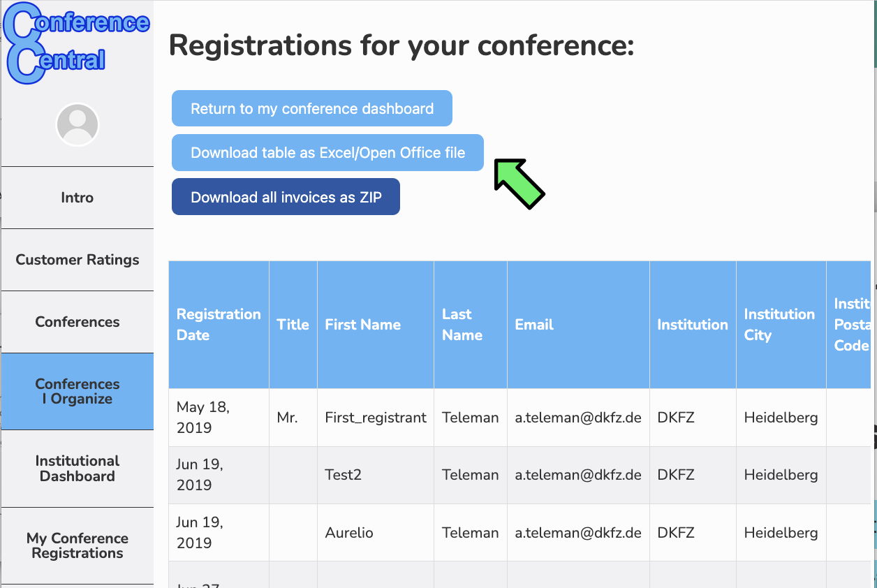This screenshot has height=588, width=877.
Task: Go to Customer Ratings section
Action: click(x=77, y=260)
